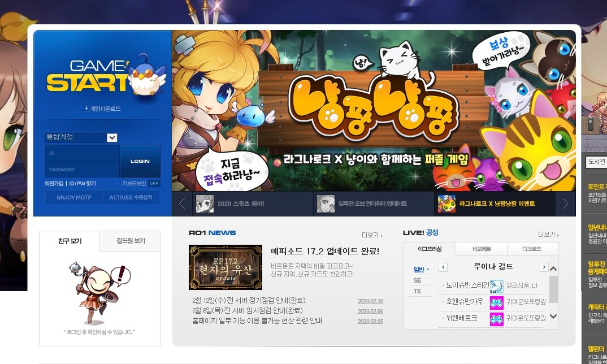The height and width of the screenshot is (364, 607).
Task: Click the EP17.2 현자의 유산 news thumbnail
Action: 225,267
